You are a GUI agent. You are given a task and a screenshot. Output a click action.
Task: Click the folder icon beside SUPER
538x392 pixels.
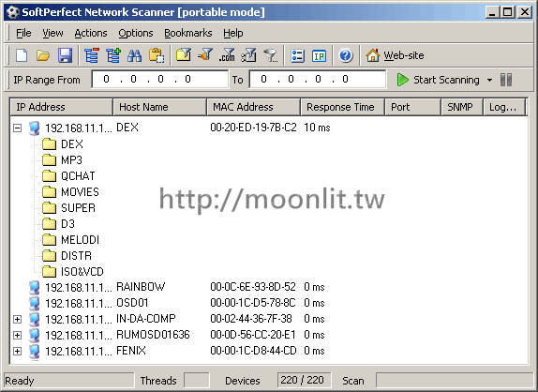49,207
